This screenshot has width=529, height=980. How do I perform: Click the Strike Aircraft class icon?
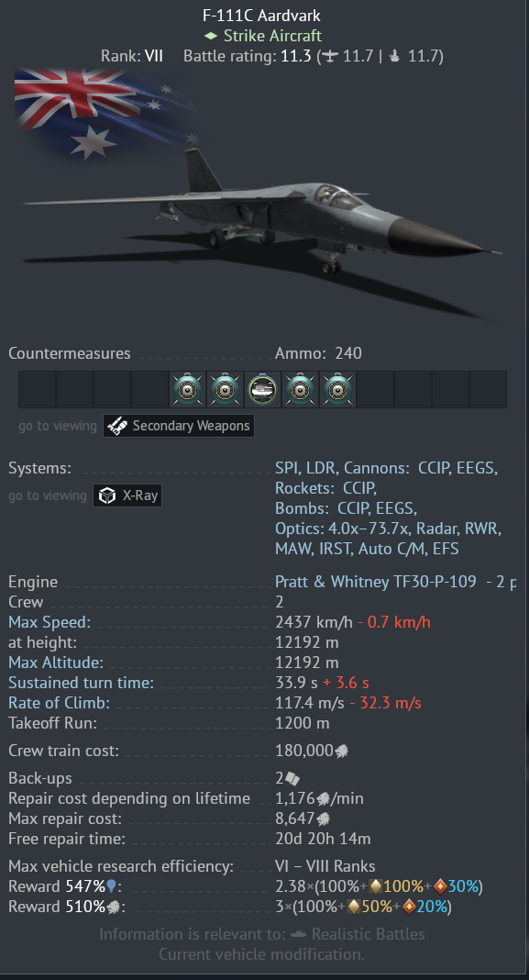coord(211,36)
